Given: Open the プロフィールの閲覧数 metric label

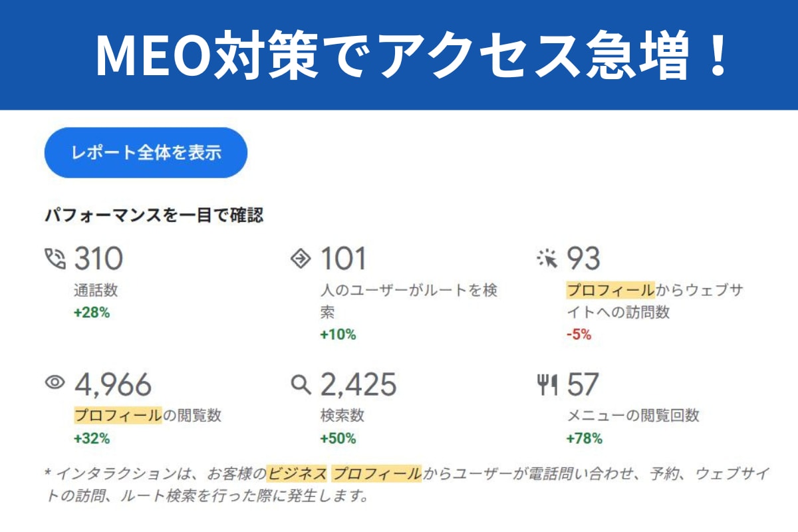Looking at the screenshot, I should click(148, 416).
